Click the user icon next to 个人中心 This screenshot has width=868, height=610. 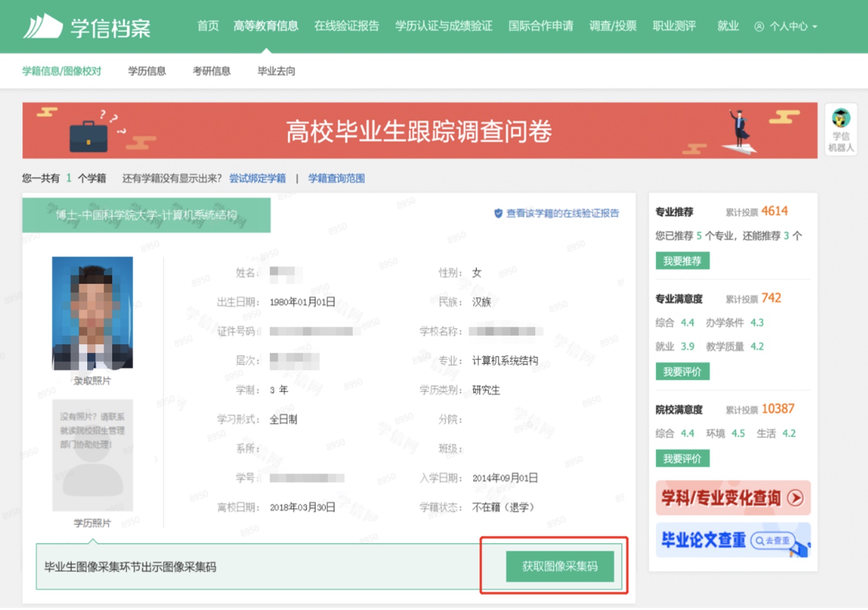coord(759,26)
